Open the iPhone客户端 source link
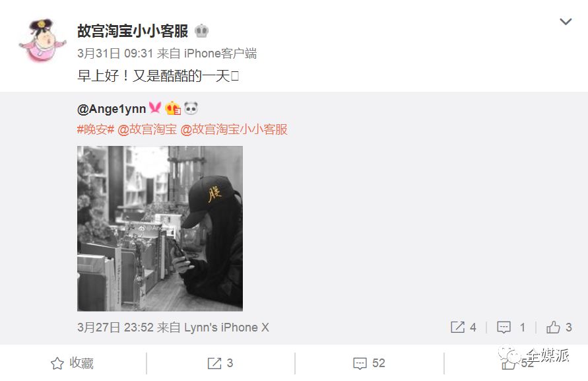This screenshot has height=381, width=588. [x=220, y=53]
